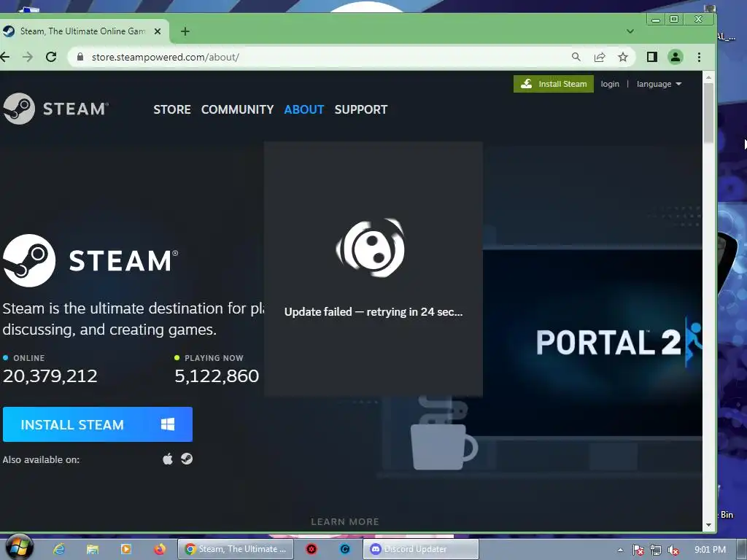The width and height of the screenshot is (747, 560).
Task: Click muted volume tray icon
Action: click(673, 550)
